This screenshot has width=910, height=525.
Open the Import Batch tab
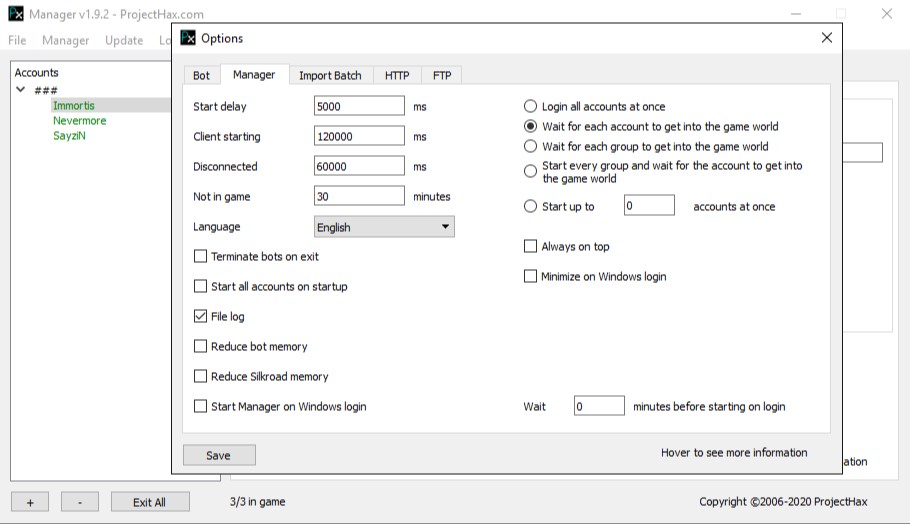point(330,75)
